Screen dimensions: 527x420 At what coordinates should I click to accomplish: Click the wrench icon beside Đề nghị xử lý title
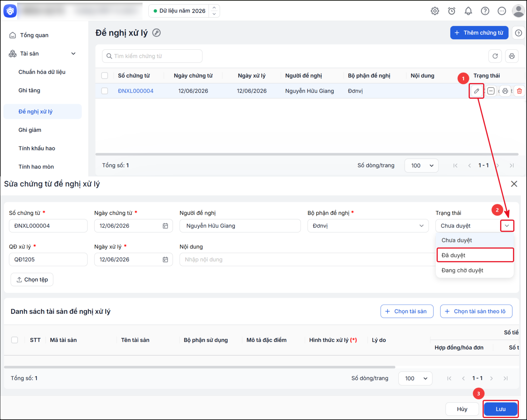(157, 33)
